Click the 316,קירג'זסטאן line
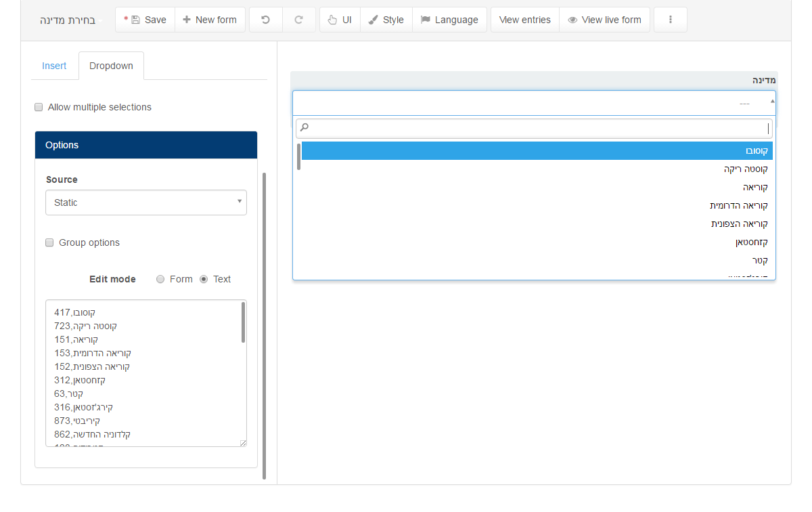The height and width of the screenshot is (512, 812). tap(83, 407)
